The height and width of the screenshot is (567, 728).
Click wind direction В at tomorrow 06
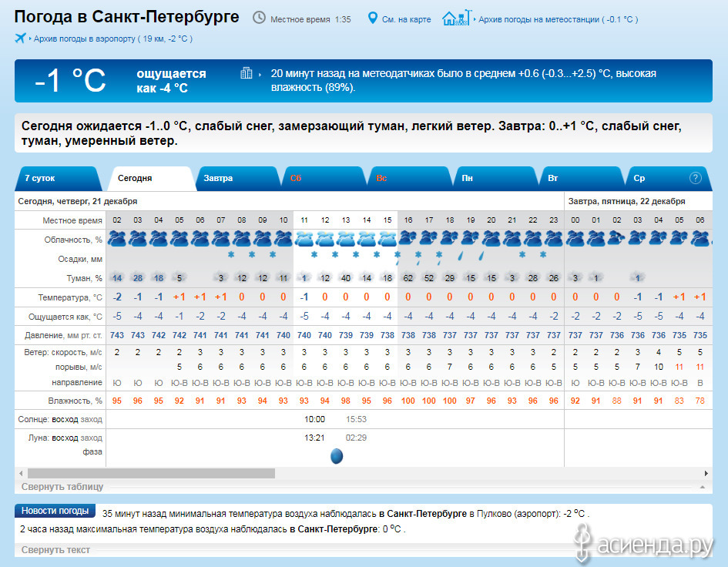[700, 383]
